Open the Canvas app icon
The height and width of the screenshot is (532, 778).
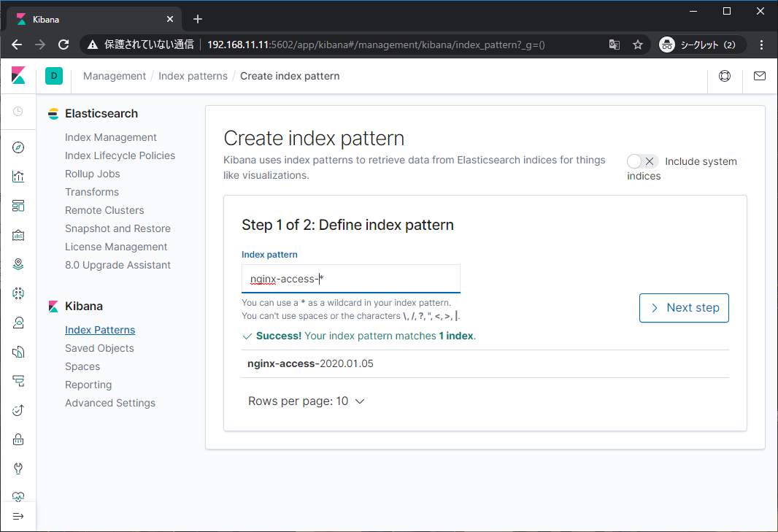coord(18,234)
